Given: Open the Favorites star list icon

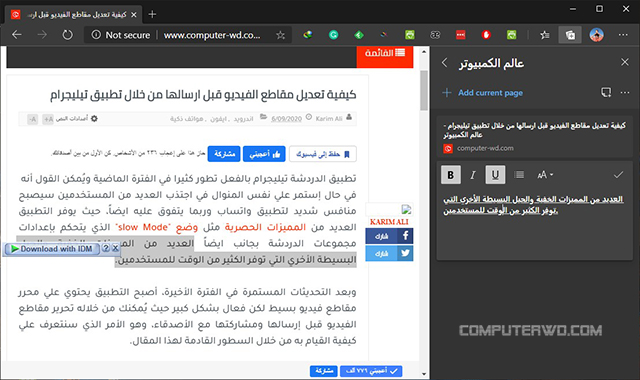Looking at the screenshot, I should coord(544,35).
